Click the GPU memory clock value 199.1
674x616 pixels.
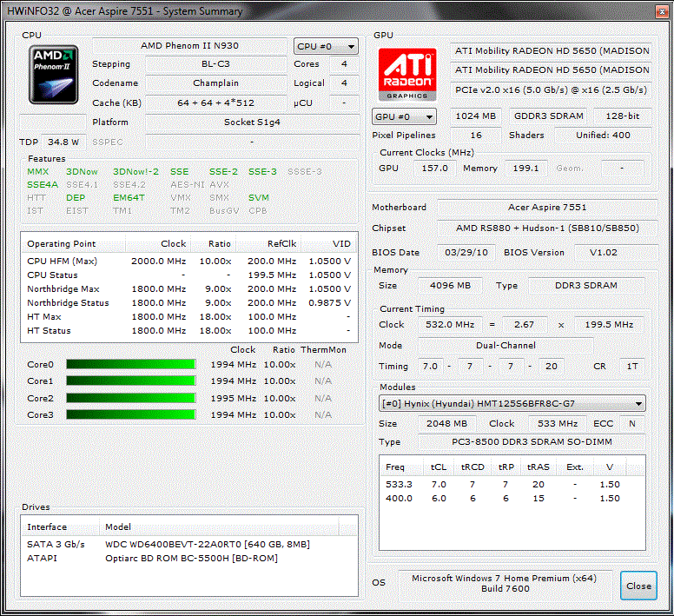525,168
